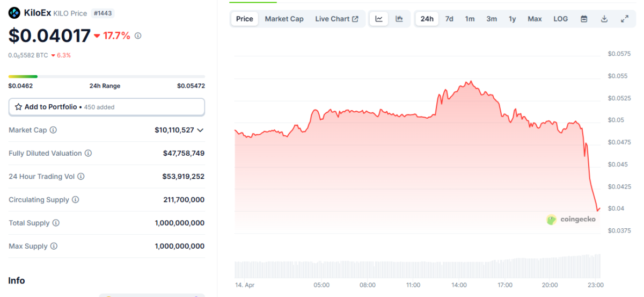Expand Market Cap value dropdown chevron
The width and height of the screenshot is (644, 297).
coord(201,130)
